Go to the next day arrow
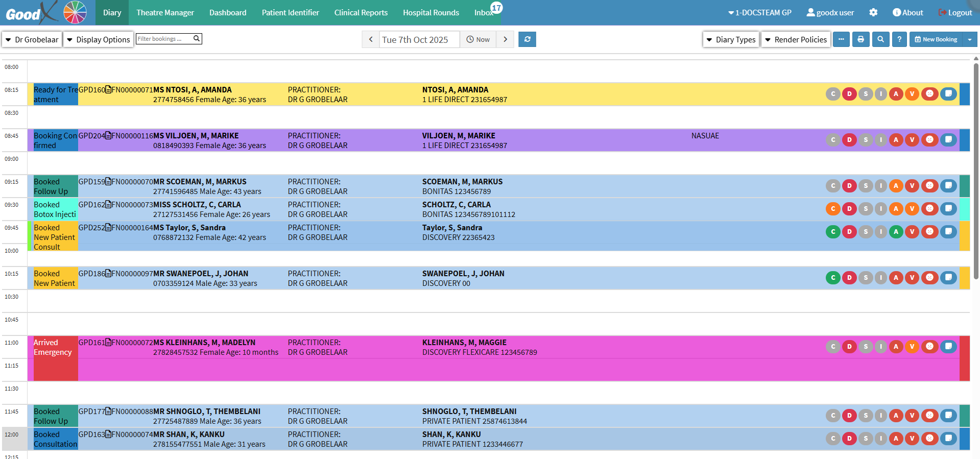The image size is (980, 459). (505, 39)
